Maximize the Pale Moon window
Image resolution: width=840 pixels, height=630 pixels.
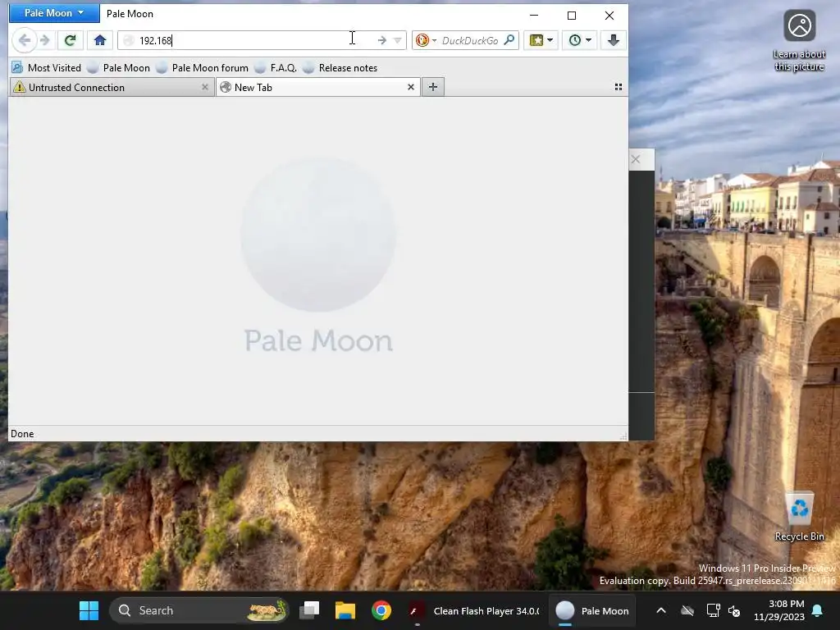tap(572, 16)
